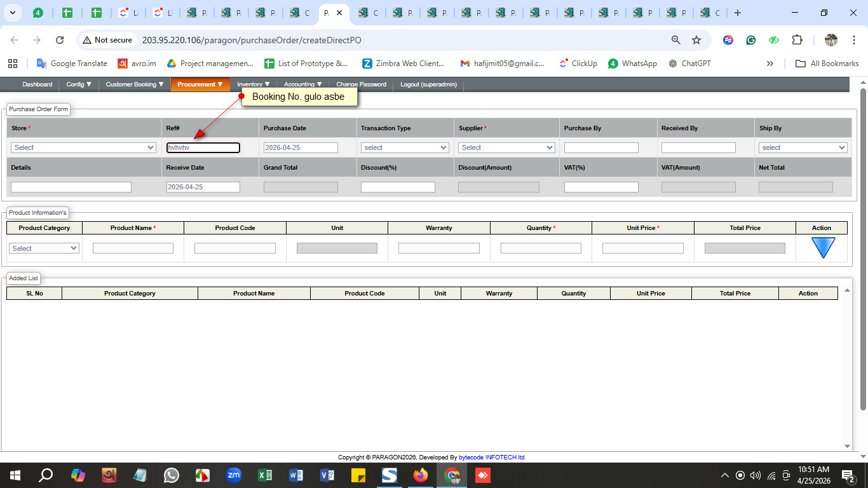The image size is (868, 488).
Task: Click the blue down-arrow add product icon
Action: click(x=822, y=248)
